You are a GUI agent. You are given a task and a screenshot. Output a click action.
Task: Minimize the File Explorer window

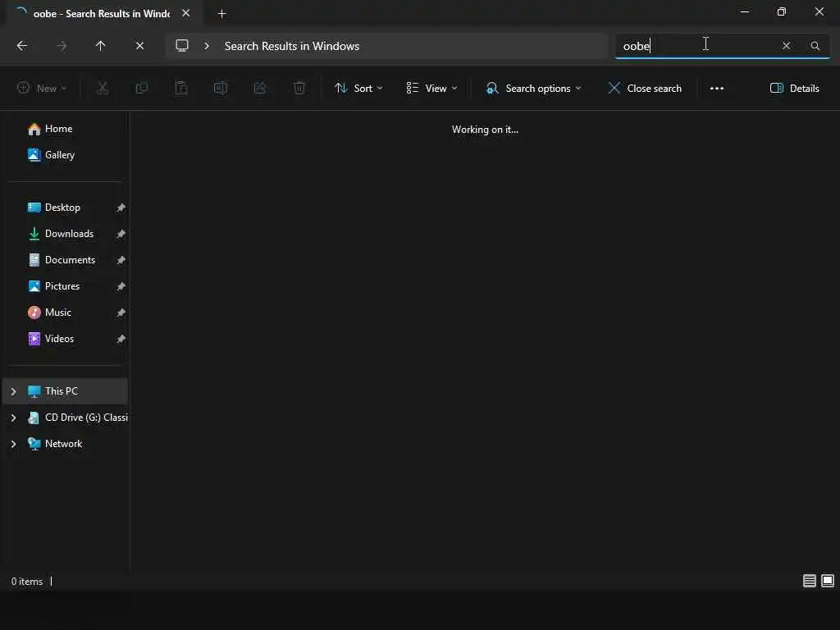point(745,11)
